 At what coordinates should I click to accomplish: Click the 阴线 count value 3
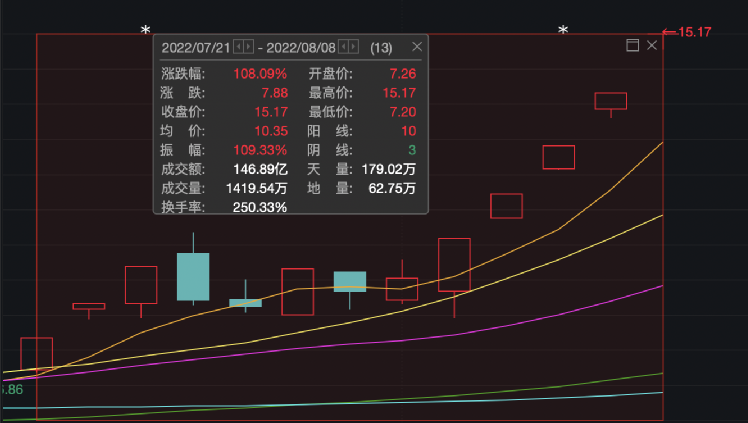tap(412, 150)
